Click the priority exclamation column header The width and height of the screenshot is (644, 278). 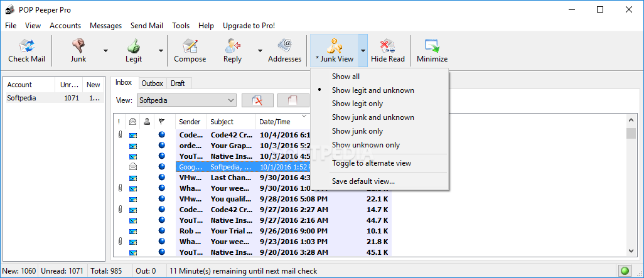coord(119,122)
